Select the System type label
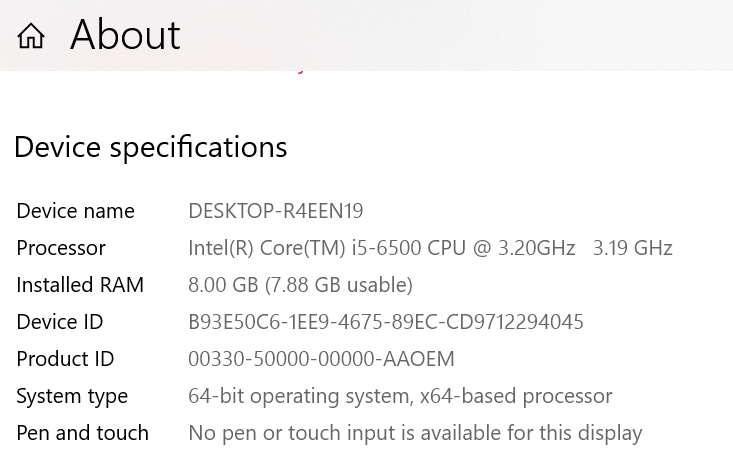Screen dimensions: 733x459 pos(72,397)
